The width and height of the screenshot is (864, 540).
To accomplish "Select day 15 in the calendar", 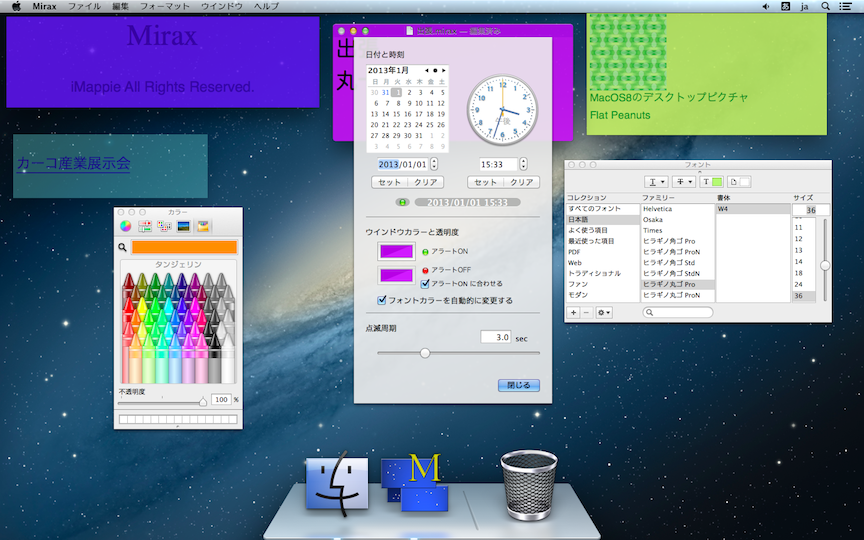I will coord(396,114).
